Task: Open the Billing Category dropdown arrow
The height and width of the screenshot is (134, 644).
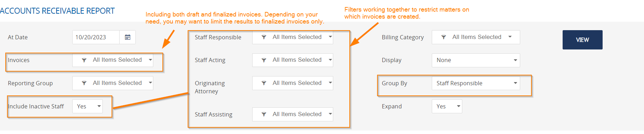Action: coord(510,37)
